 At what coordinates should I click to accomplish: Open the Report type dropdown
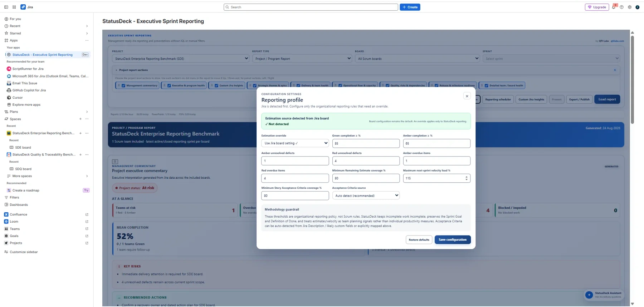302,59
